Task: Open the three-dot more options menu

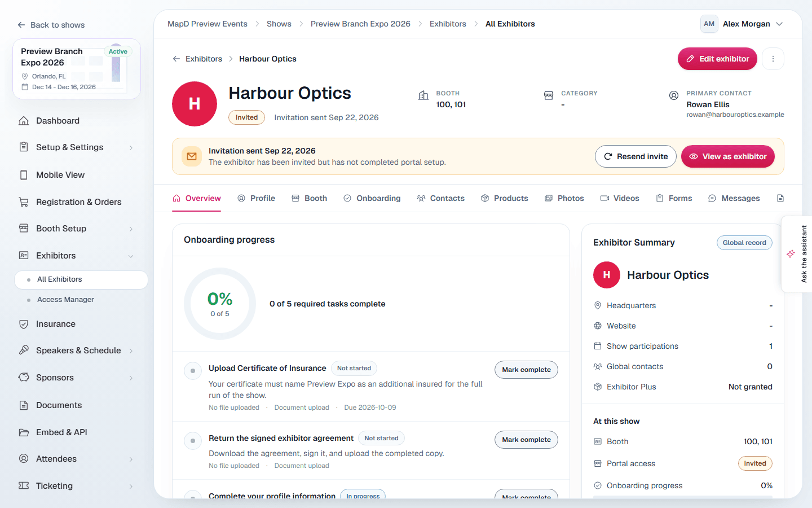Action: pos(773,59)
